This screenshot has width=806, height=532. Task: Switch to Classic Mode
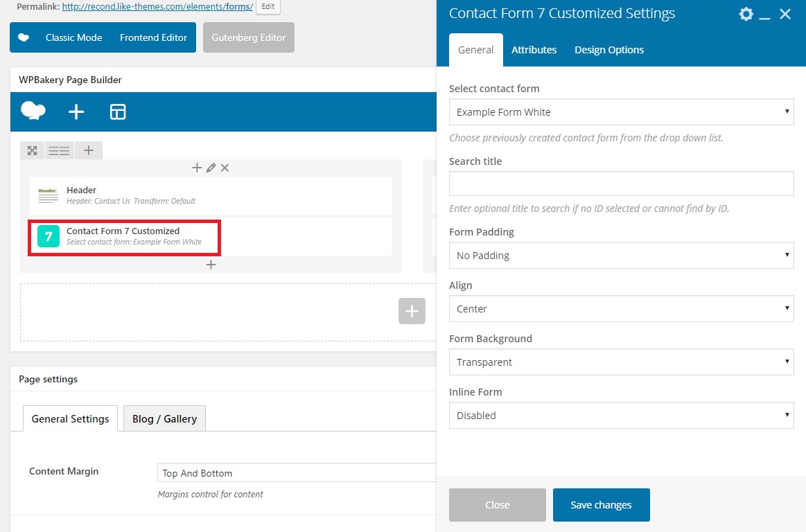point(74,37)
